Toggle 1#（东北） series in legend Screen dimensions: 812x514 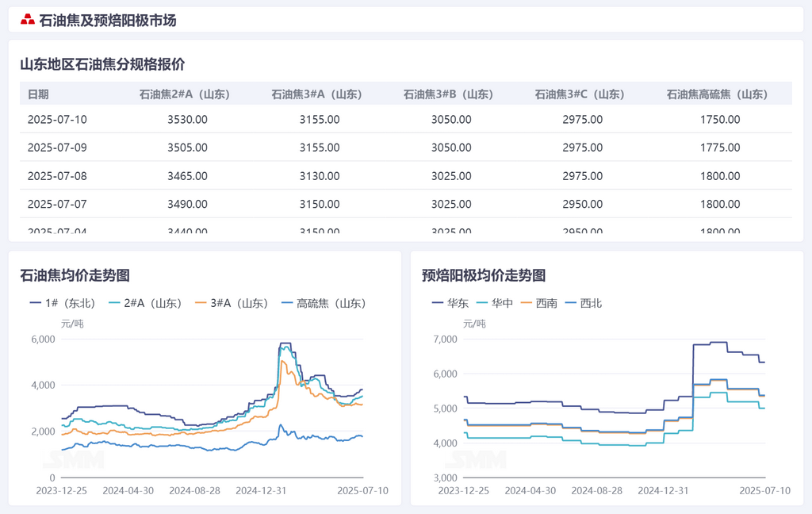click(67, 303)
